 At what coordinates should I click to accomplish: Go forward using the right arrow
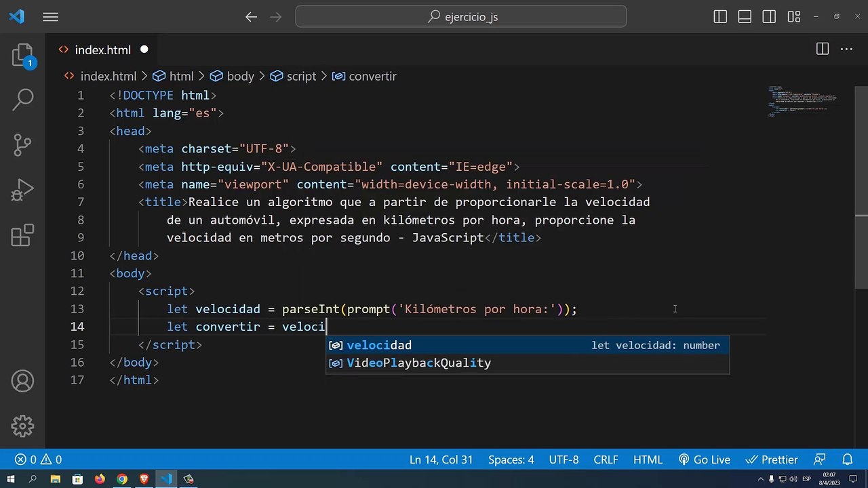pyautogui.click(x=277, y=17)
